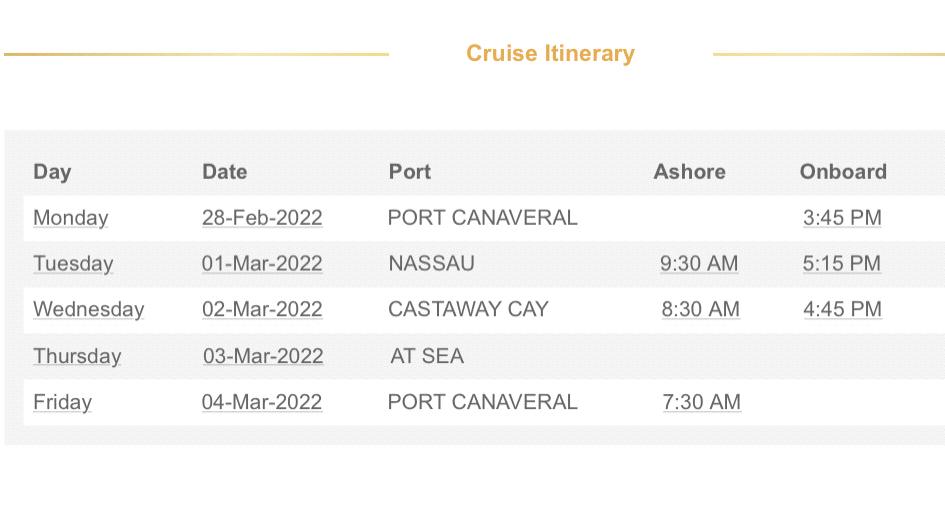Viewport: 945px width, 517px height.
Task: Select the 3:45 PM onboard time
Action: pyautogui.click(x=842, y=218)
